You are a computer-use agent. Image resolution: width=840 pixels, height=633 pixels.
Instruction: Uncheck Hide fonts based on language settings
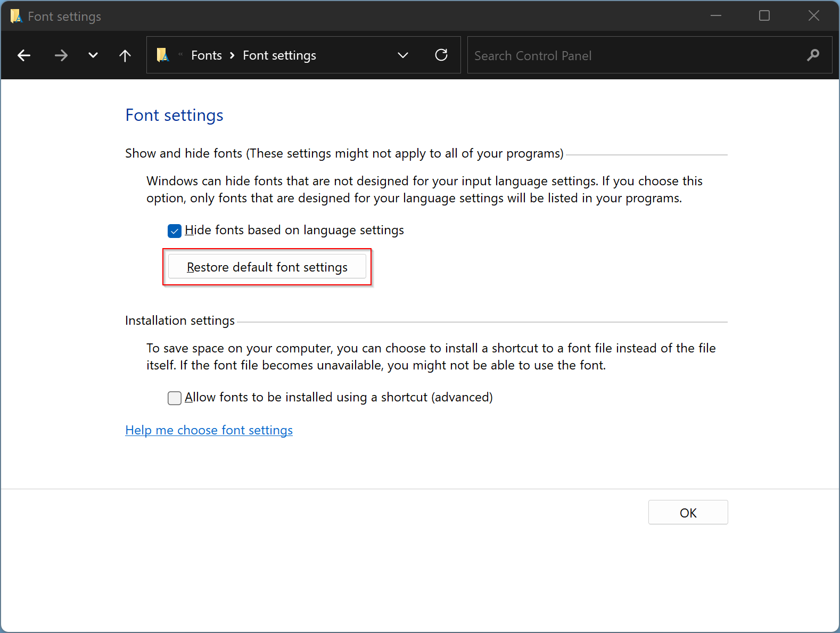175,231
